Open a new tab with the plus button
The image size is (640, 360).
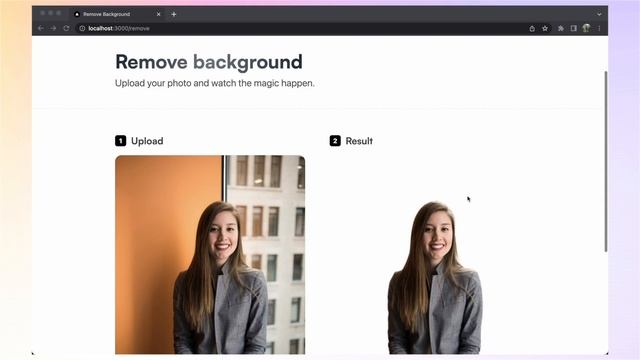(x=173, y=14)
